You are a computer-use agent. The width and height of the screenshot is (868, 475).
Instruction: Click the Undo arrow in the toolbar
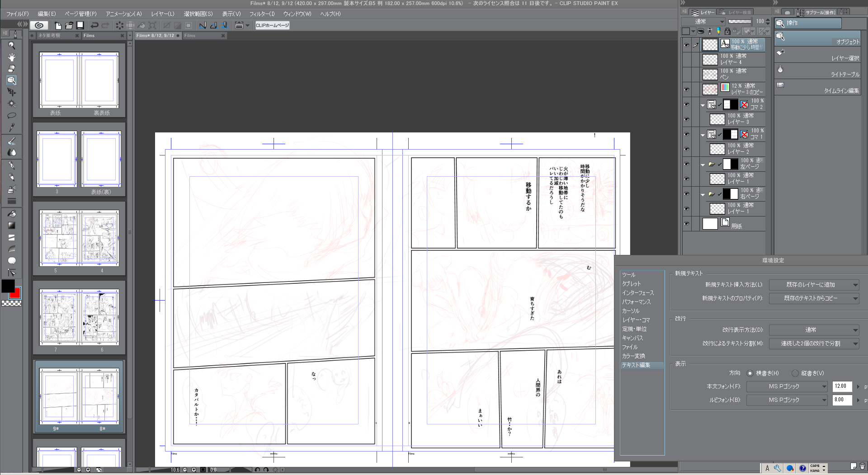point(94,25)
